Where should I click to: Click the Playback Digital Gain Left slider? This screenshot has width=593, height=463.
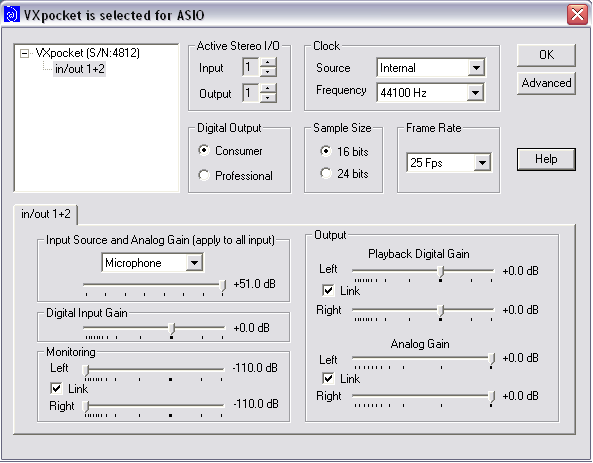click(x=423, y=271)
